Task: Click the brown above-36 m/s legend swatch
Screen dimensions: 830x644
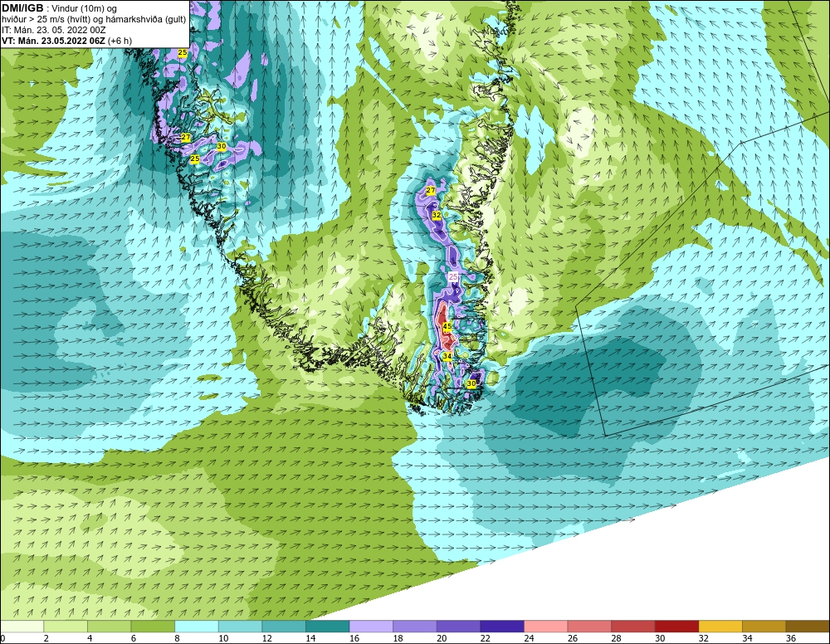Action: [808, 627]
